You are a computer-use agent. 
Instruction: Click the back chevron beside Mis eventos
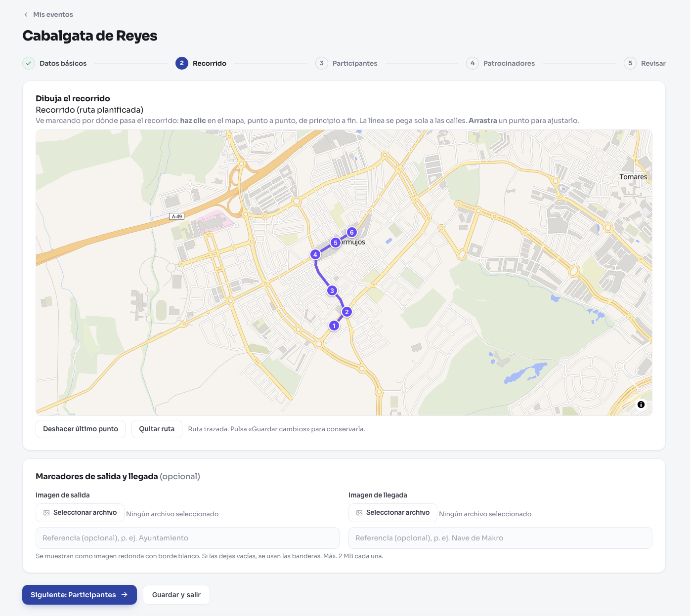(x=26, y=14)
